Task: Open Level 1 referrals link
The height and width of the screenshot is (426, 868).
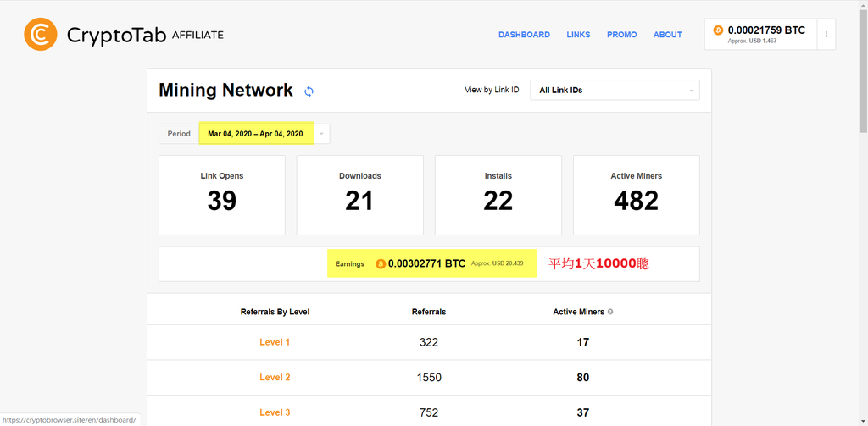Action: tap(275, 342)
